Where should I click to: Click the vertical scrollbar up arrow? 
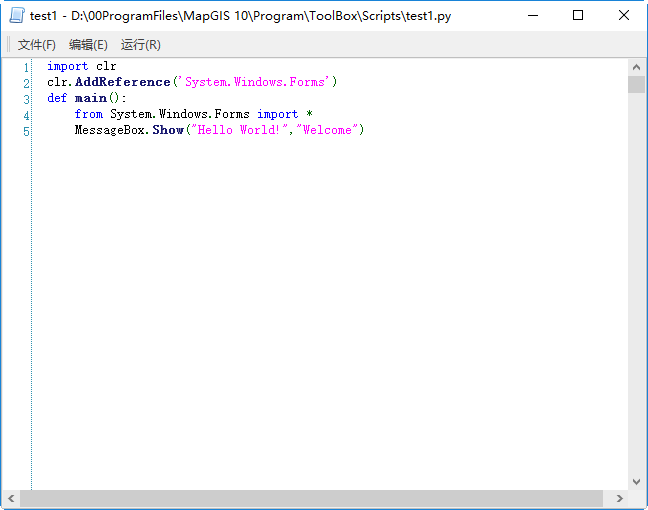(636, 66)
